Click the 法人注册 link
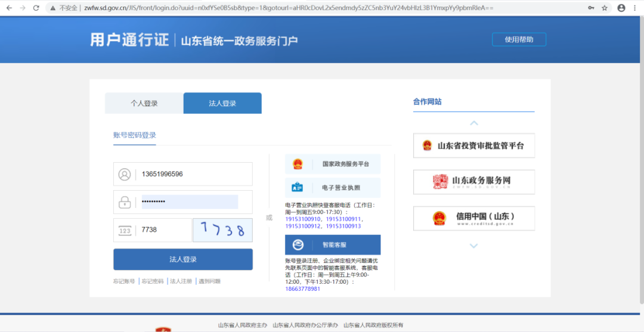644x332 pixels. point(181,281)
